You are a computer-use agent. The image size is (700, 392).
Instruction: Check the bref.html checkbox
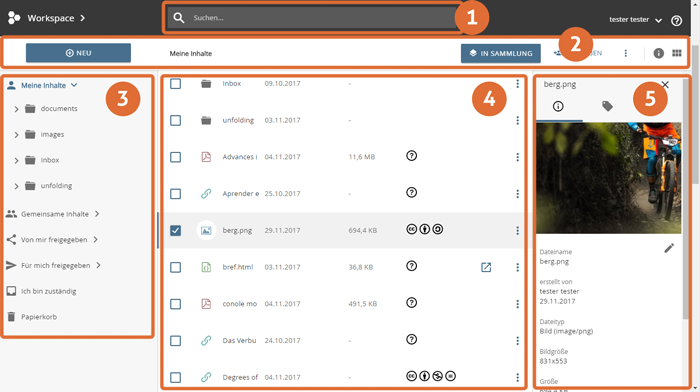[x=175, y=267]
